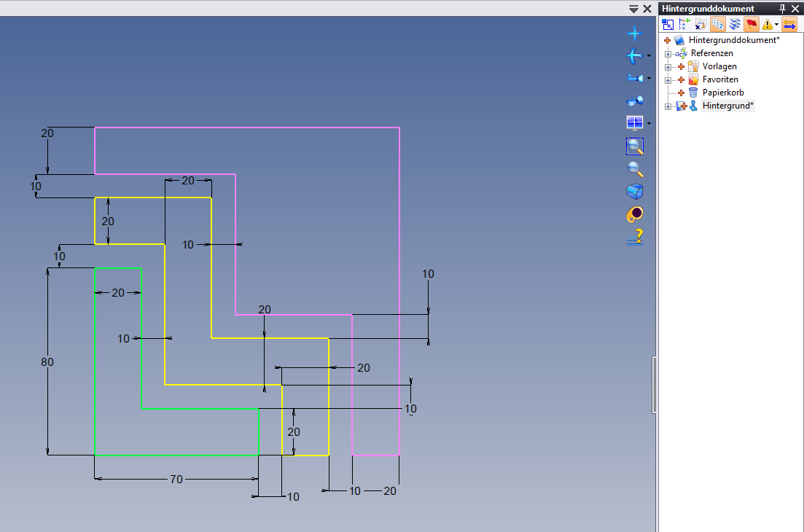The width and height of the screenshot is (804, 532).
Task: Select the Papierkorb tree item
Action: coord(723,93)
